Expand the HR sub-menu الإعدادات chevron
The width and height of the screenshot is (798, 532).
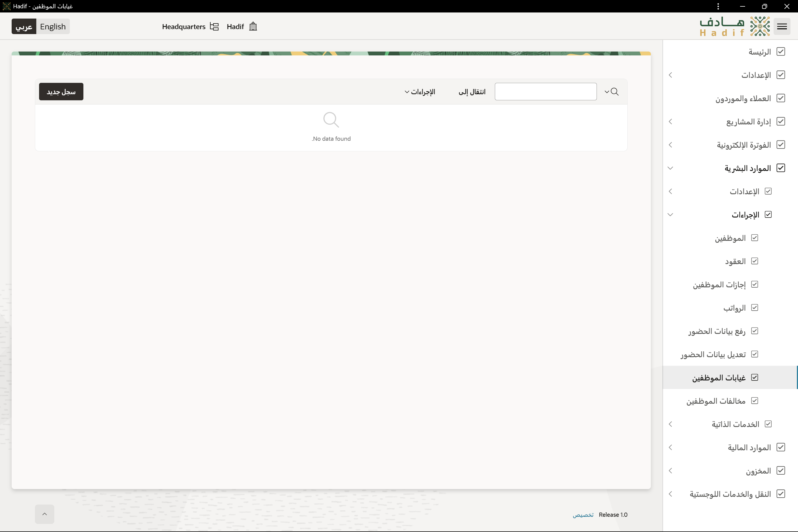(671, 191)
